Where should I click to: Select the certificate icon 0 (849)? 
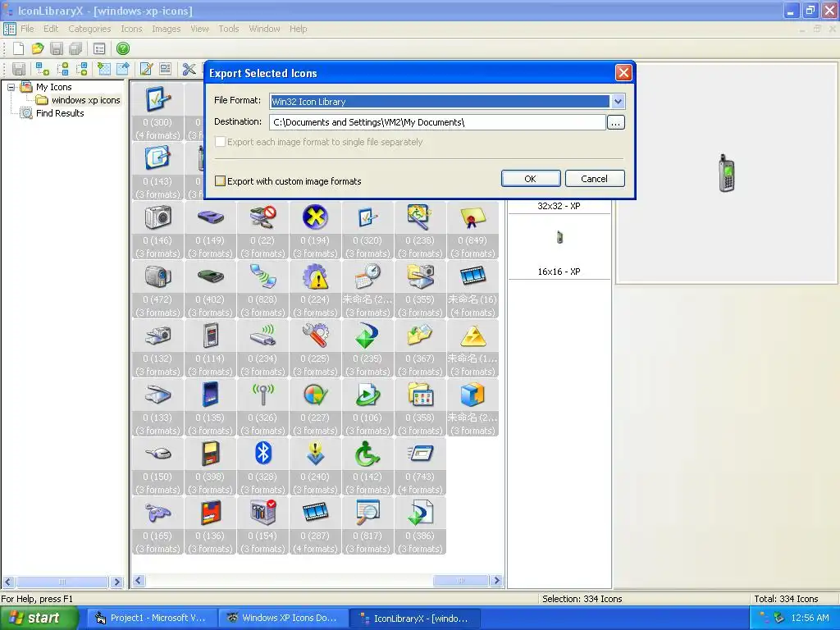pos(473,231)
